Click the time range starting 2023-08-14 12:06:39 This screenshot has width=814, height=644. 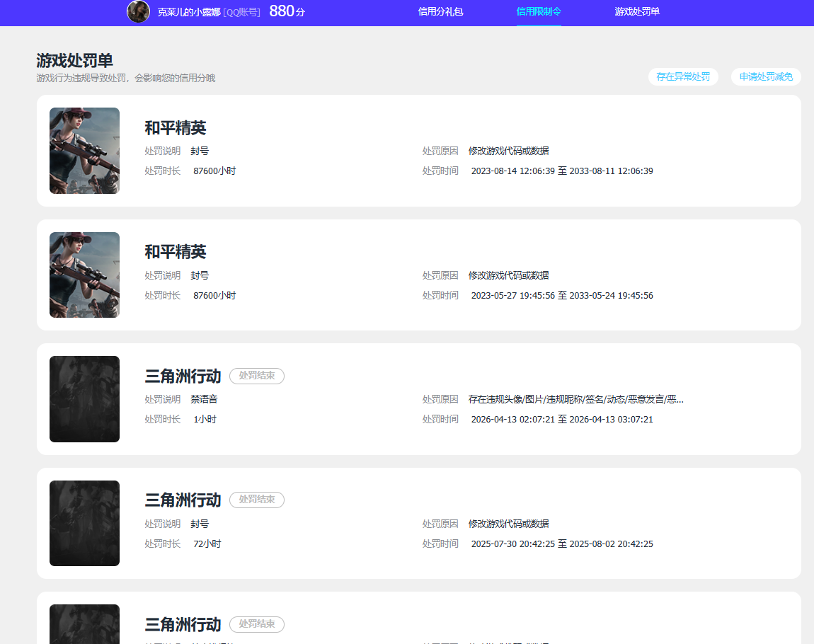562,171
